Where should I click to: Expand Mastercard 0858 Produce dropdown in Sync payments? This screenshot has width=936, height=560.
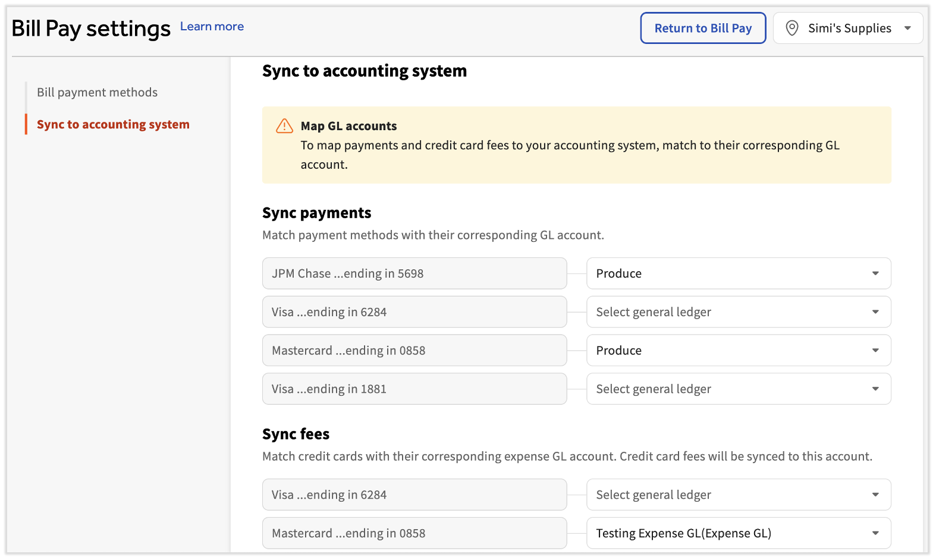click(738, 351)
